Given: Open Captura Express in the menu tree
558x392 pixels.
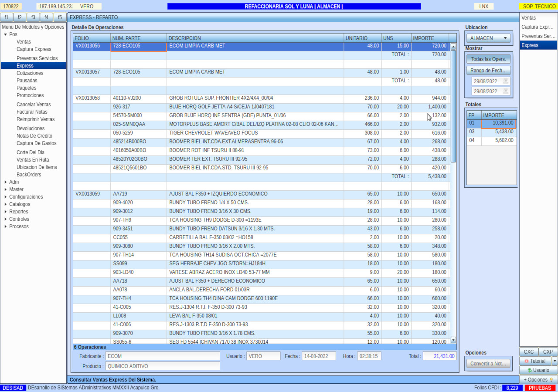Looking at the screenshot, I should pos(34,49).
